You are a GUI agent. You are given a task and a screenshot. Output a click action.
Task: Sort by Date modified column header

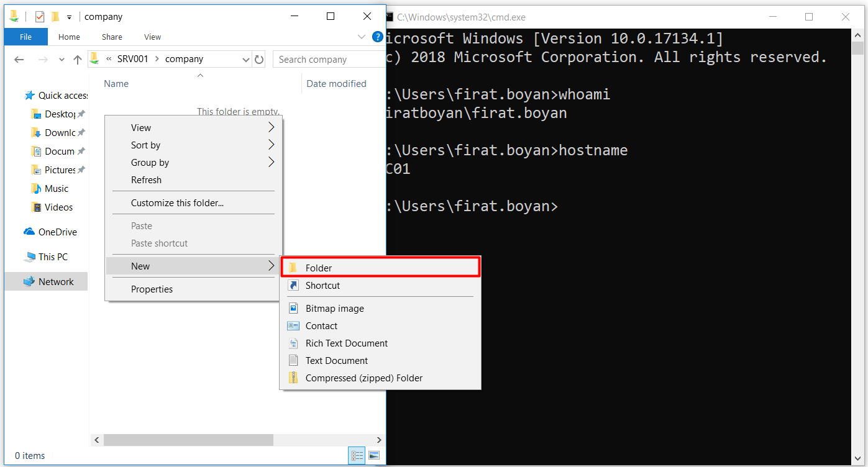pos(336,84)
